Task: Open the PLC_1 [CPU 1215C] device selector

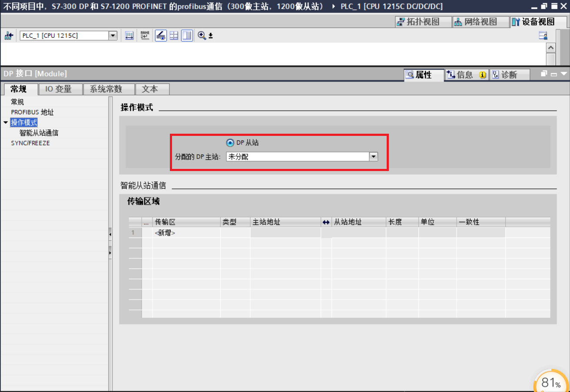Action: click(69, 36)
